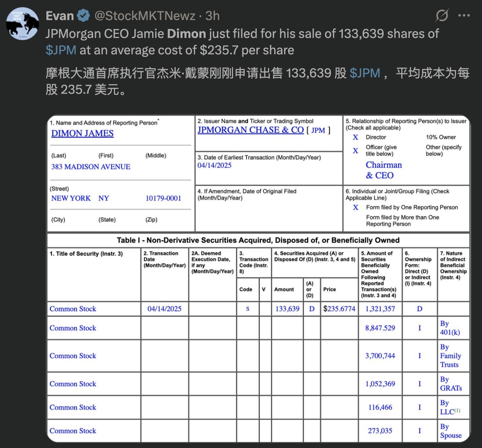Open the SEC form image attachment

tap(259, 279)
